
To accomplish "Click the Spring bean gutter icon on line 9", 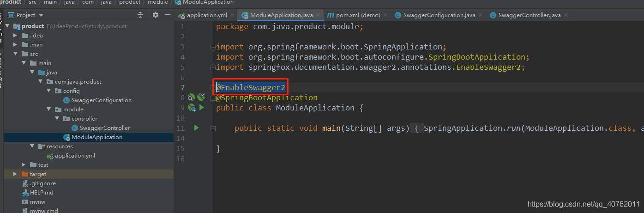I will click(192, 108).
